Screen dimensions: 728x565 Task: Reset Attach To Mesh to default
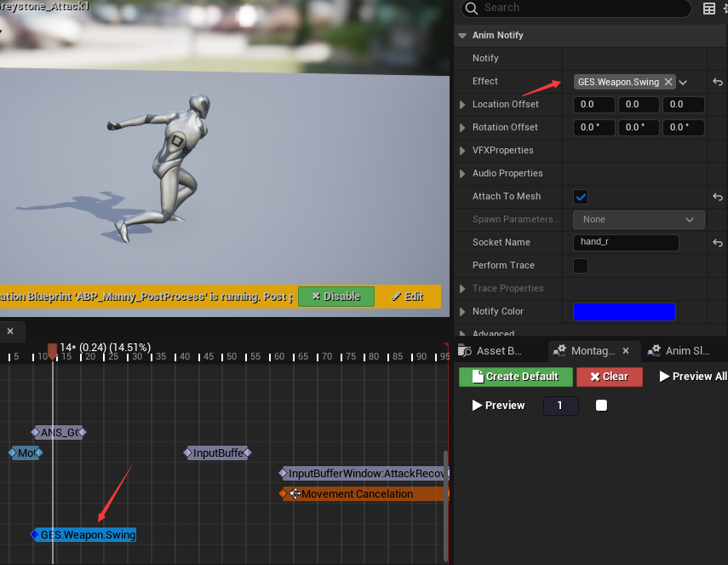pyautogui.click(x=717, y=197)
